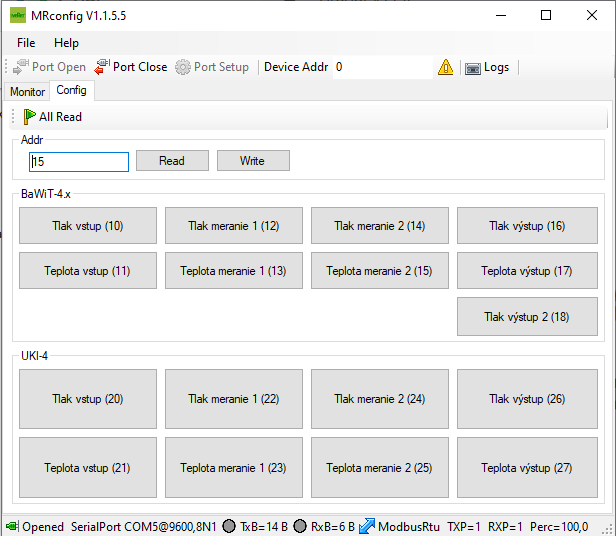This screenshot has width=616, height=536.
Task: Select the Config tab
Action: click(x=71, y=90)
